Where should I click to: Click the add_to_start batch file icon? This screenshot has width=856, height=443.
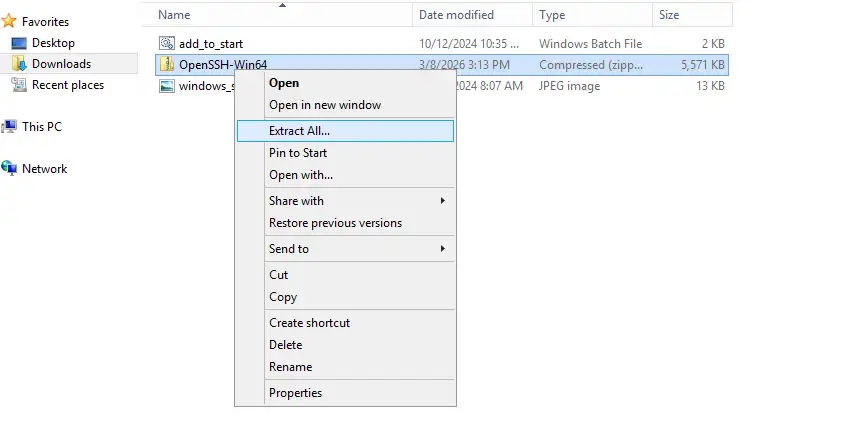pyautogui.click(x=167, y=44)
